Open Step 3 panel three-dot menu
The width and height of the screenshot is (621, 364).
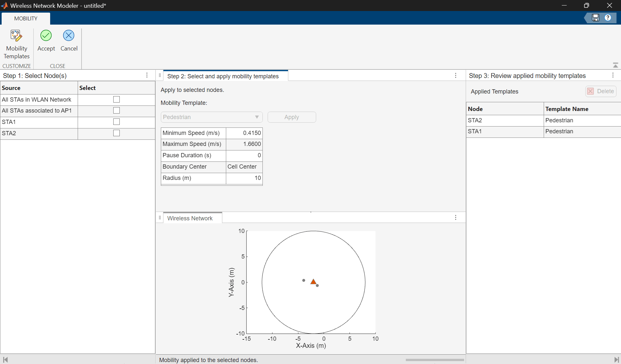[x=613, y=75]
